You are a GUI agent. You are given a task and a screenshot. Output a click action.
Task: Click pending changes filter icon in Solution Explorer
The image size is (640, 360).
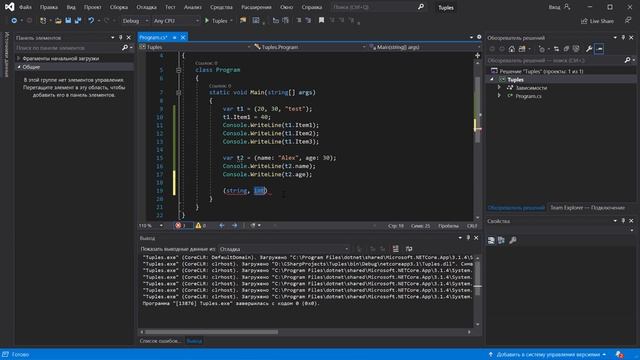click(x=542, y=49)
